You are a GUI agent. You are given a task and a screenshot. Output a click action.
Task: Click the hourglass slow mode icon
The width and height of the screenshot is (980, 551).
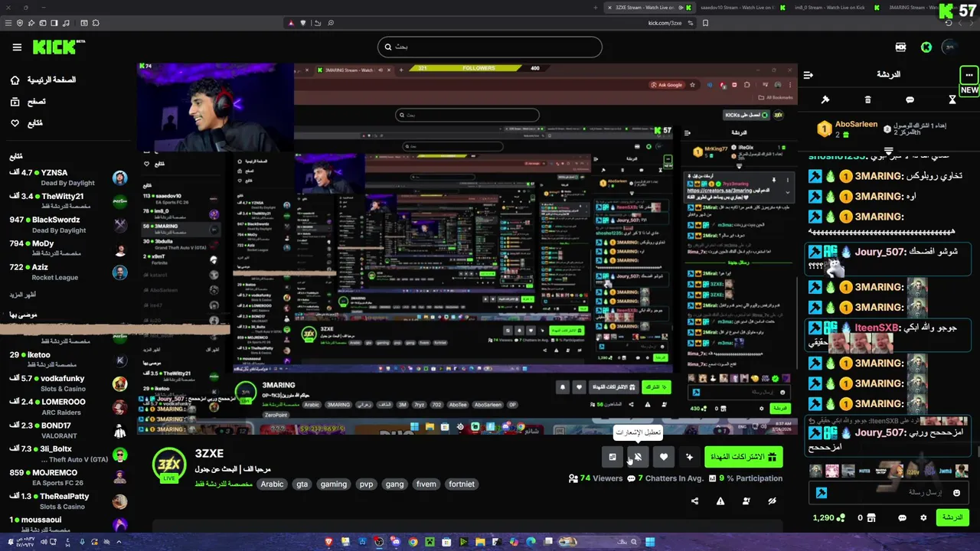(x=952, y=99)
